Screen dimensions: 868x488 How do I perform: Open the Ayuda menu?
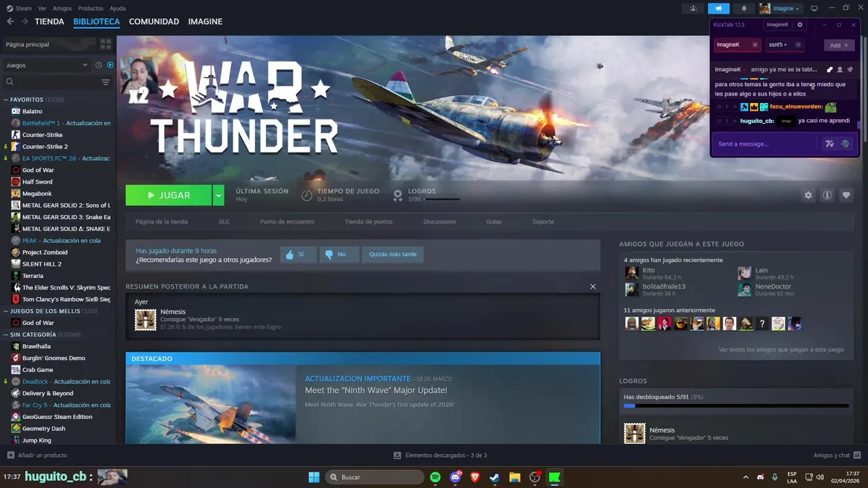(117, 9)
